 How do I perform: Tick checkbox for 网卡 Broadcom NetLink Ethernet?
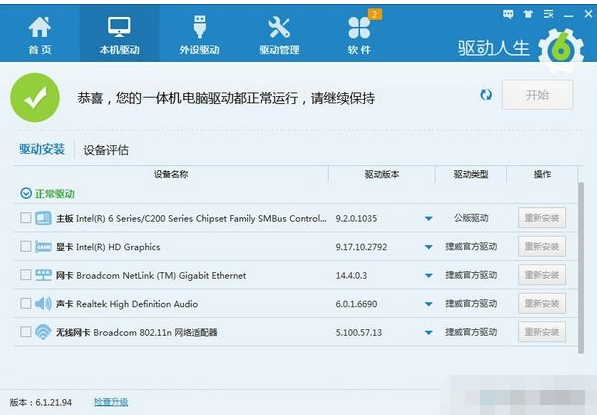click(x=26, y=275)
